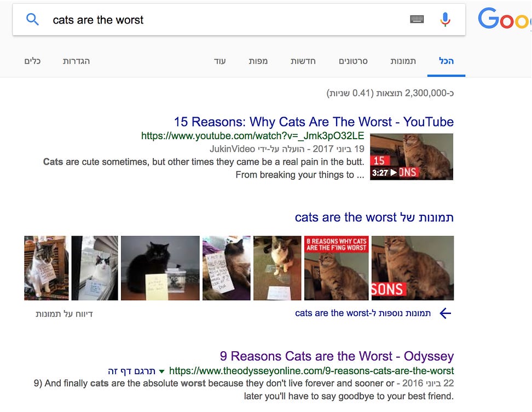Open the חדשות (News) tab
The height and width of the screenshot is (412, 532).
point(303,61)
